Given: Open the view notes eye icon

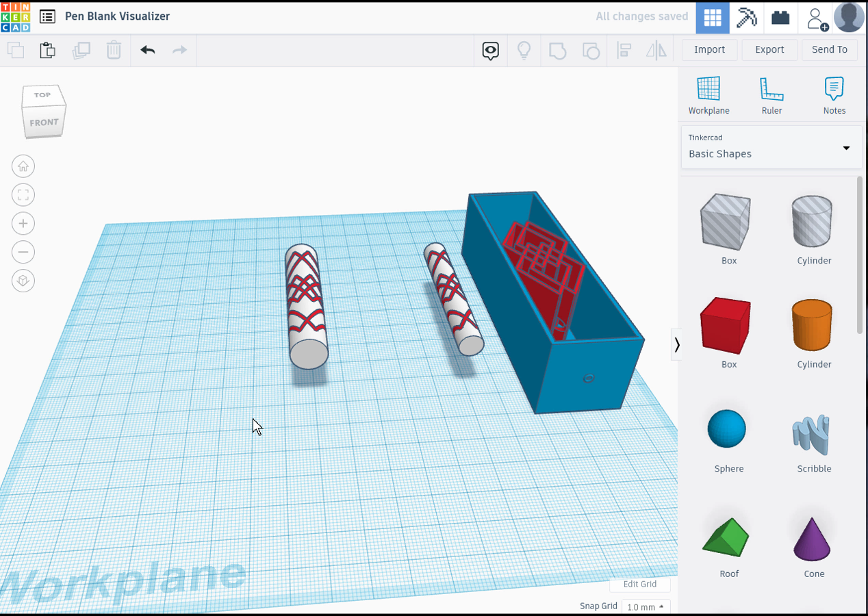Looking at the screenshot, I should coord(491,51).
